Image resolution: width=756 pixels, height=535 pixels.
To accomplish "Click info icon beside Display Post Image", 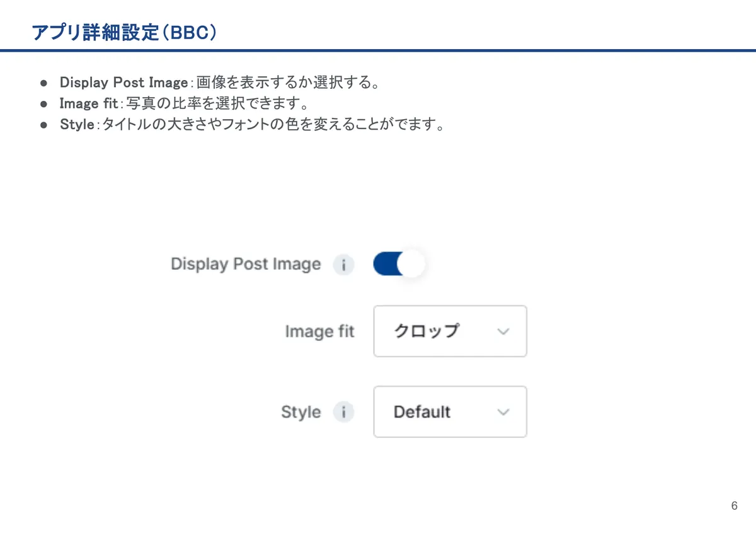I will click(x=343, y=265).
